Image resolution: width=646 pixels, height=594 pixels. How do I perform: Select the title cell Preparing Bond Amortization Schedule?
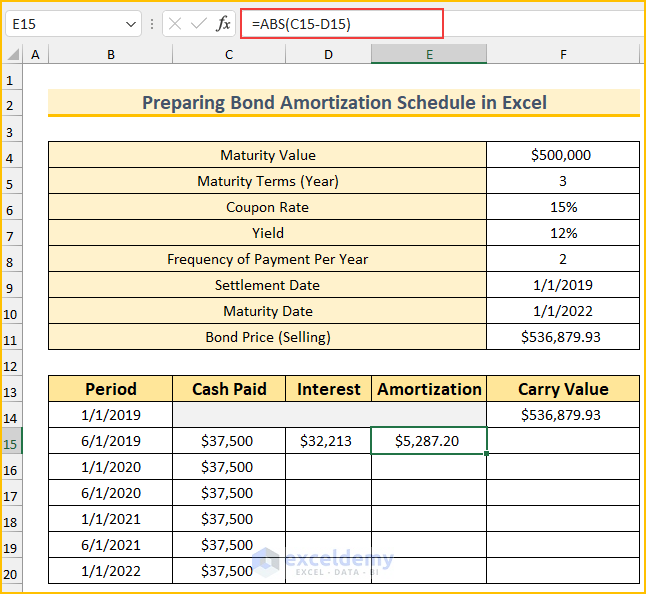pos(344,103)
